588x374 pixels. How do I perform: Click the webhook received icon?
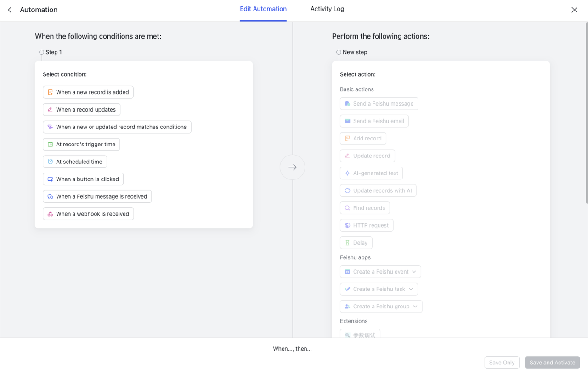[x=51, y=214]
